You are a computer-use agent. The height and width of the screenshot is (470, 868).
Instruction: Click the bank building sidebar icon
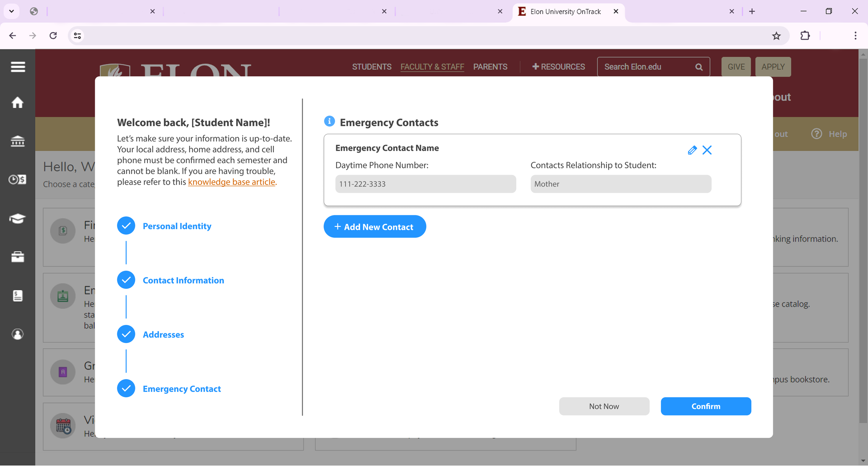pyautogui.click(x=18, y=141)
